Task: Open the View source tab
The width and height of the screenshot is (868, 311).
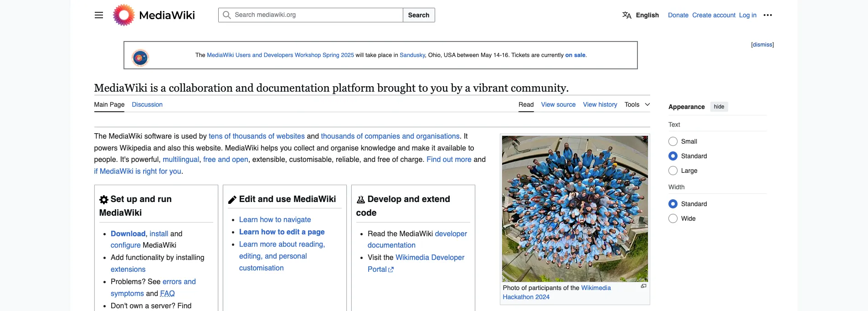Action: pos(558,104)
